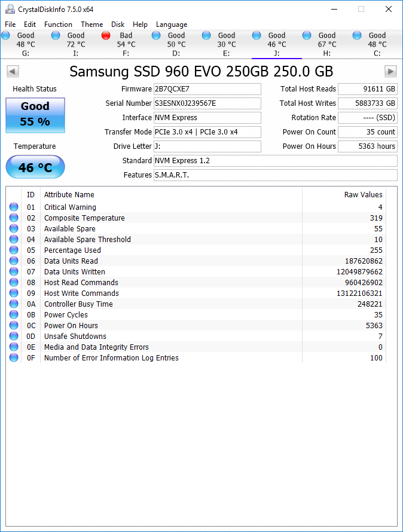
Task: Open the Theme menu
Action: coord(91,25)
